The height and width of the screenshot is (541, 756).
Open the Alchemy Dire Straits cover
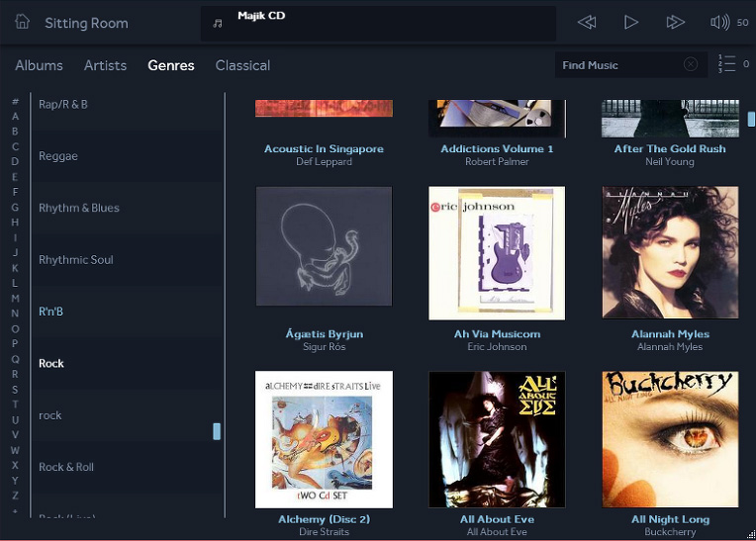point(324,439)
